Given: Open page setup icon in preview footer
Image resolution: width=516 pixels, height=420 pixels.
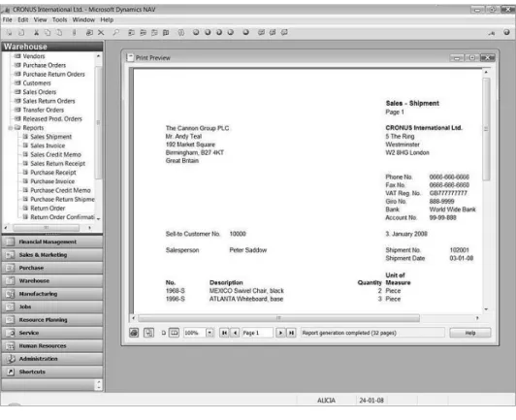Looking at the screenshot, I should 148,333.
